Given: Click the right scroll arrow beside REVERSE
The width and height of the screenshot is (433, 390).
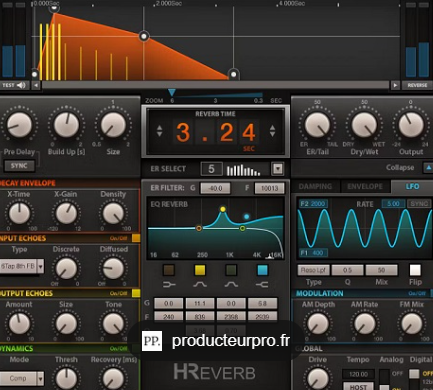Looking at the screenshot, I should [x=395, y=85].
